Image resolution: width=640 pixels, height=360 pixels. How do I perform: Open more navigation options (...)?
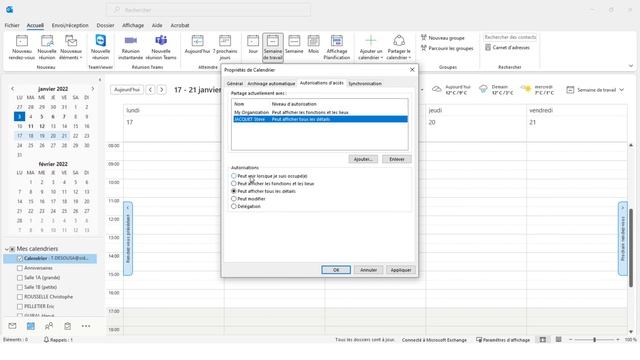86,326
